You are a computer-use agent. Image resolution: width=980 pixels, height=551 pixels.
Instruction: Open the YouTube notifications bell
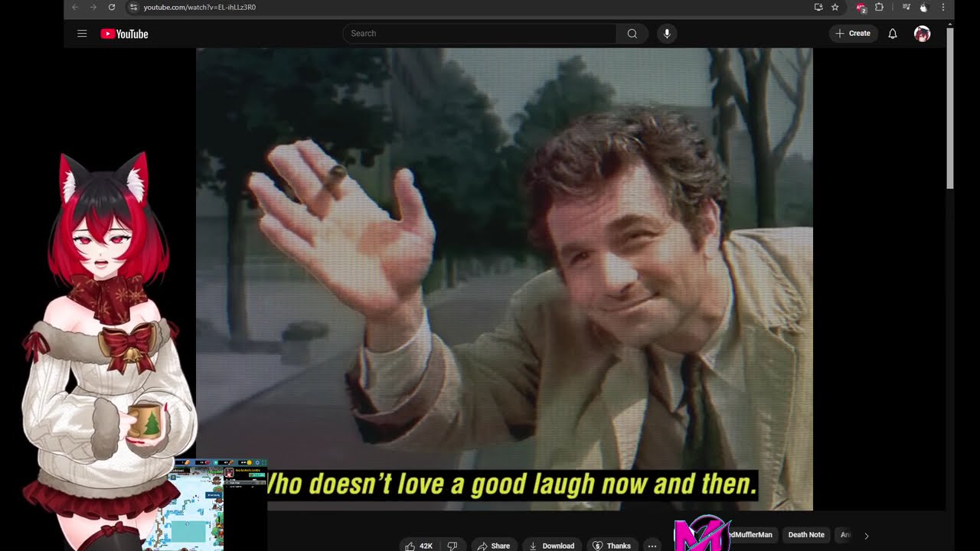(892, 34)
